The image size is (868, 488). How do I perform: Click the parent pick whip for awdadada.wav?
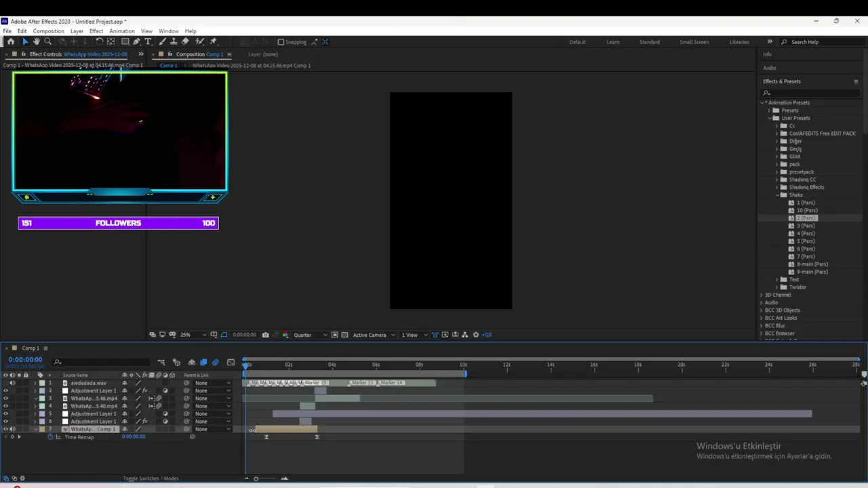[186, 383]
